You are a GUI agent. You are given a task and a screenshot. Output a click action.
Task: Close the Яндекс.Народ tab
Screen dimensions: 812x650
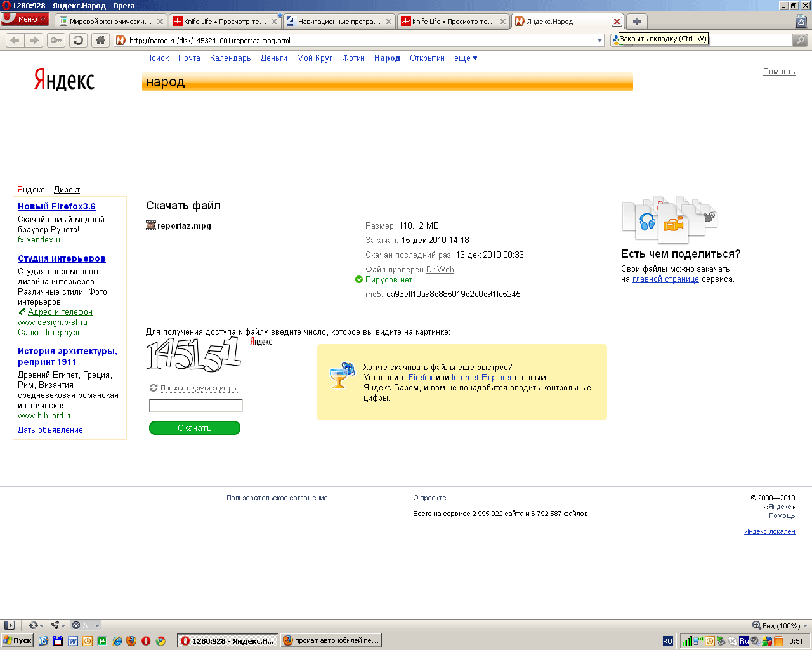[616, 22]
